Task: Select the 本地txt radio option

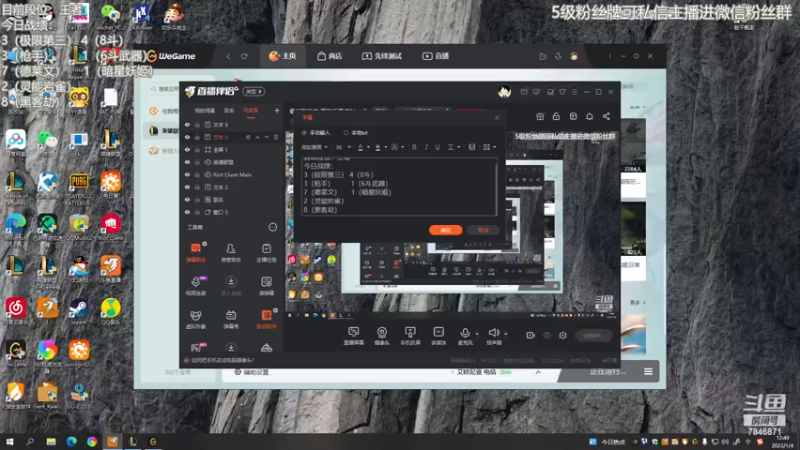Action: pos(346,133)
